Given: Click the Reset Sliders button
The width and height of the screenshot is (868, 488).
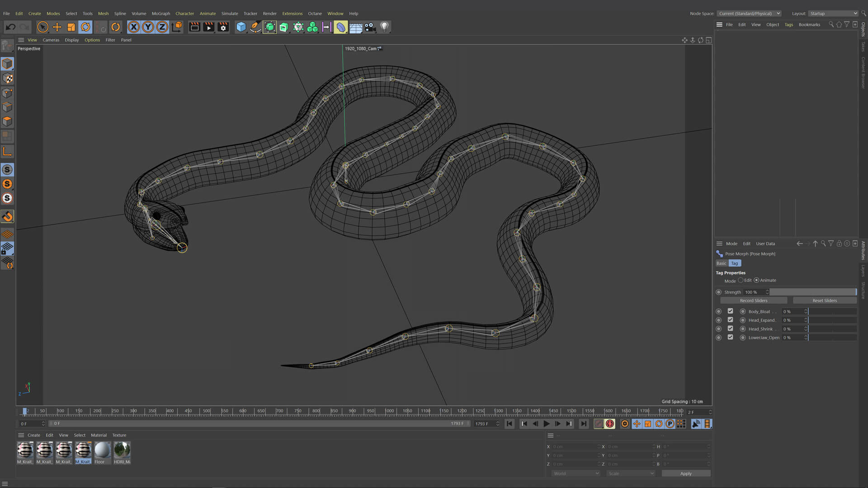Looking at the screenshot, I should (x=824, y=300).
